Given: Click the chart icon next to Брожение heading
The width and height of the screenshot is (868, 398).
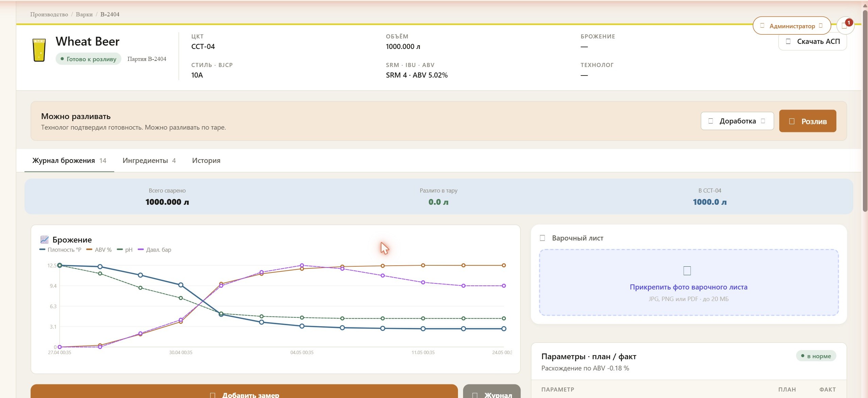Looking at the screenshot, I should (44, 239).
